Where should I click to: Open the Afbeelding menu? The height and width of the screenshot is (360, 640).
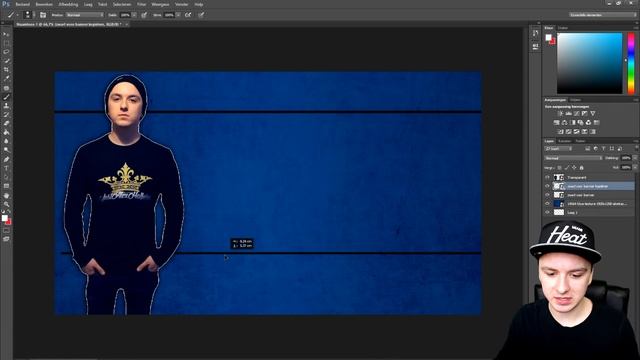pyautogui.click(x=68, y=4)
